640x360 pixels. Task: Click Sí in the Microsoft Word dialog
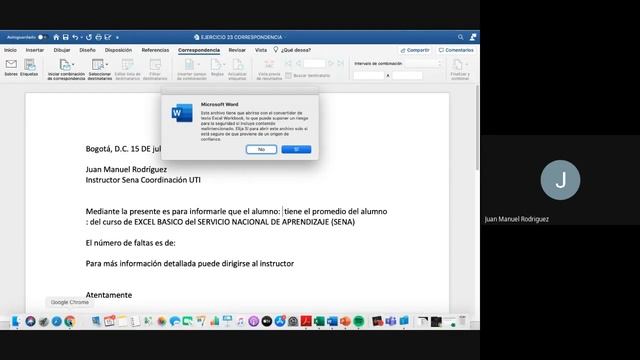[x=296, y=149]
